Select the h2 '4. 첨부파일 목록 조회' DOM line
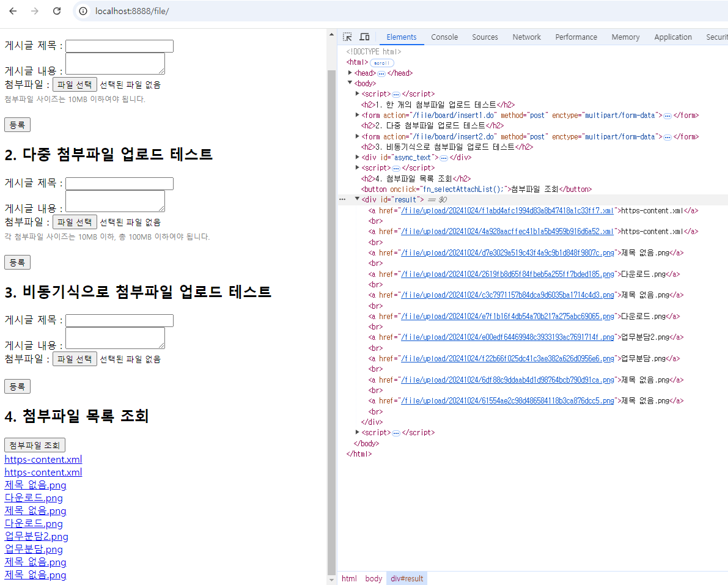The image size is (728, 585). click(416, 178)
